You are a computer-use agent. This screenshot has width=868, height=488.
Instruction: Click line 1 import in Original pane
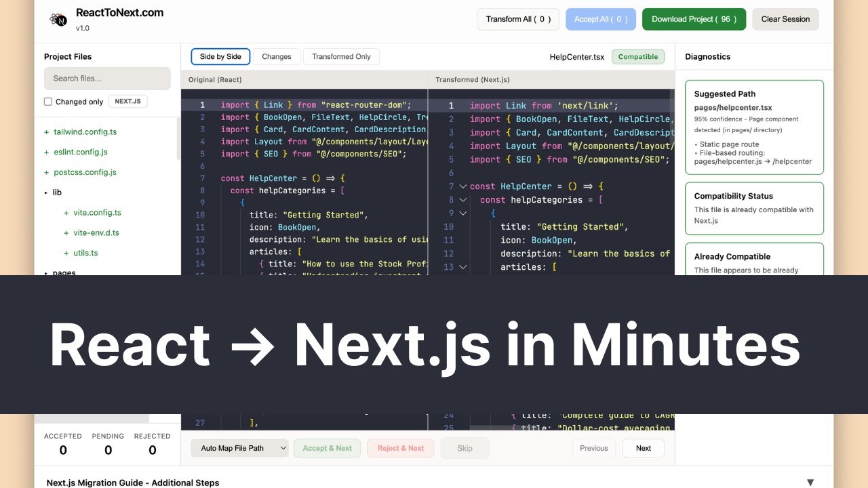click(316, 105)
